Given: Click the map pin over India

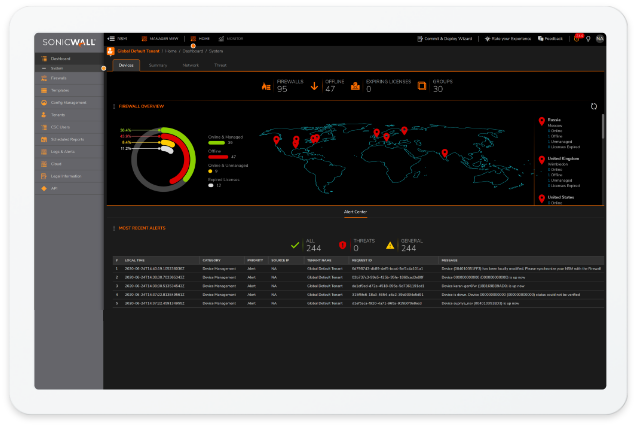Looking at the screenshot, I should 445,153.
